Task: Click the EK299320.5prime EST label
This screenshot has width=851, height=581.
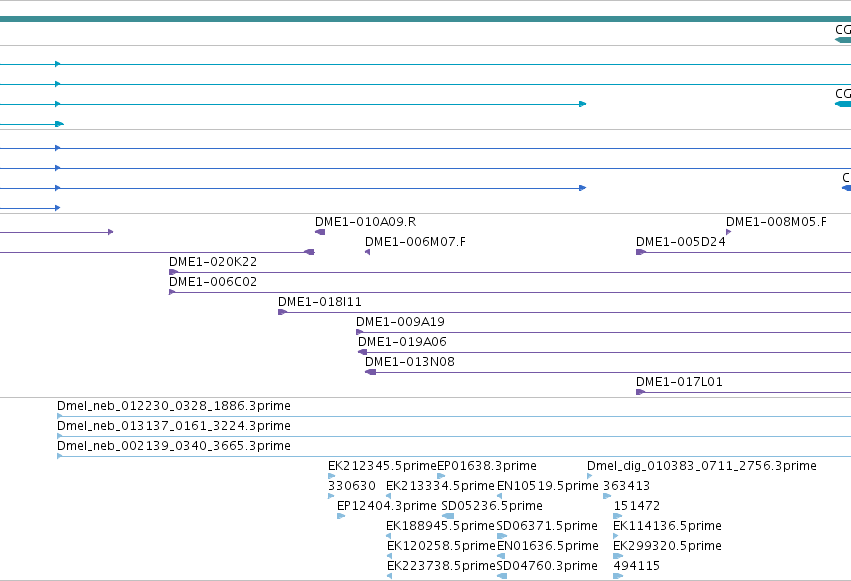Action: click(x=667, y=547)
